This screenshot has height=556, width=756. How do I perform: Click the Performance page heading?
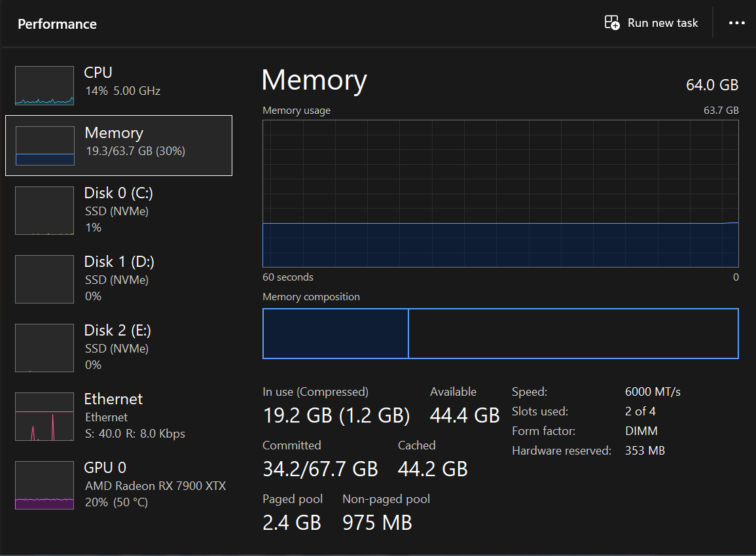click(58, 24)
